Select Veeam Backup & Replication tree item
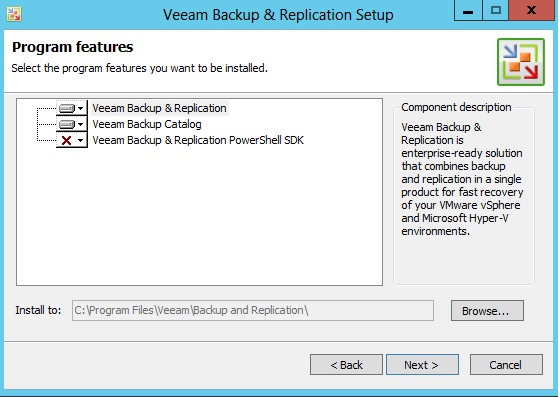Screen dimensions: 560x397 (x=159, y=108)
